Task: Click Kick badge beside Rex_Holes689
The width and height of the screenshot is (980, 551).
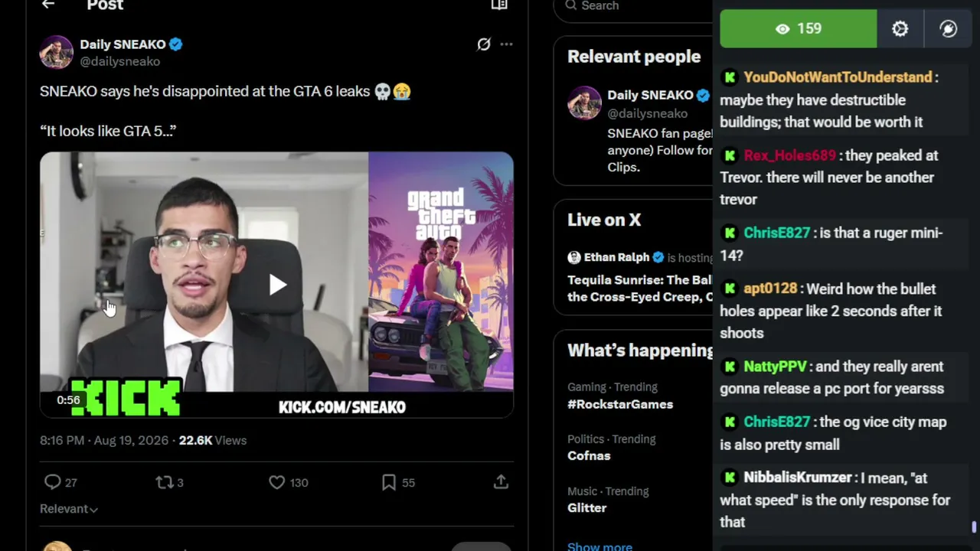Action: pos(730,155)
